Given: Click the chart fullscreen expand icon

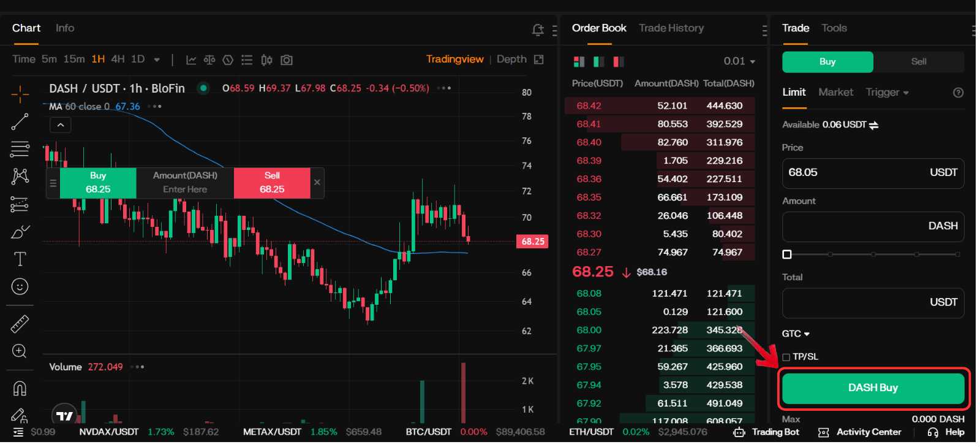Looking at the screenshot, I should point(539,59).
